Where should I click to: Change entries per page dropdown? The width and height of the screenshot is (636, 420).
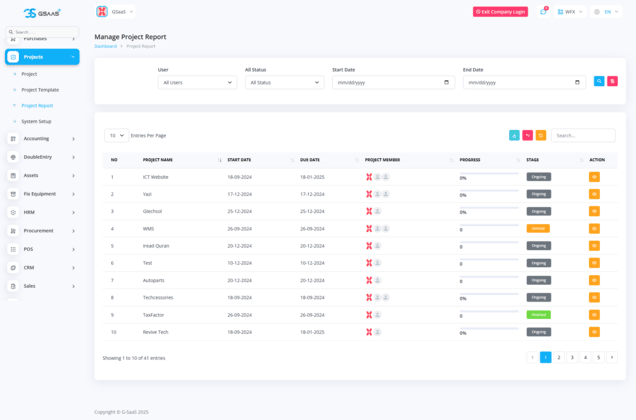coord(116,135)
